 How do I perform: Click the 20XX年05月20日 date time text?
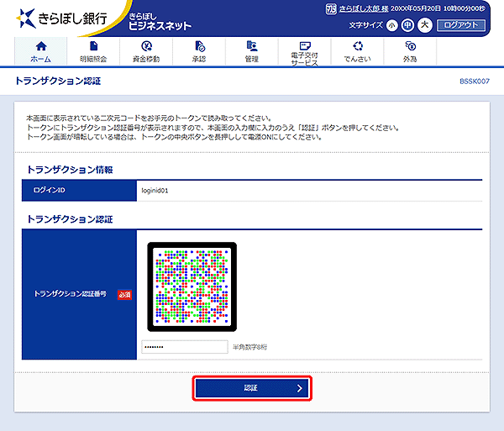[438, 8]
